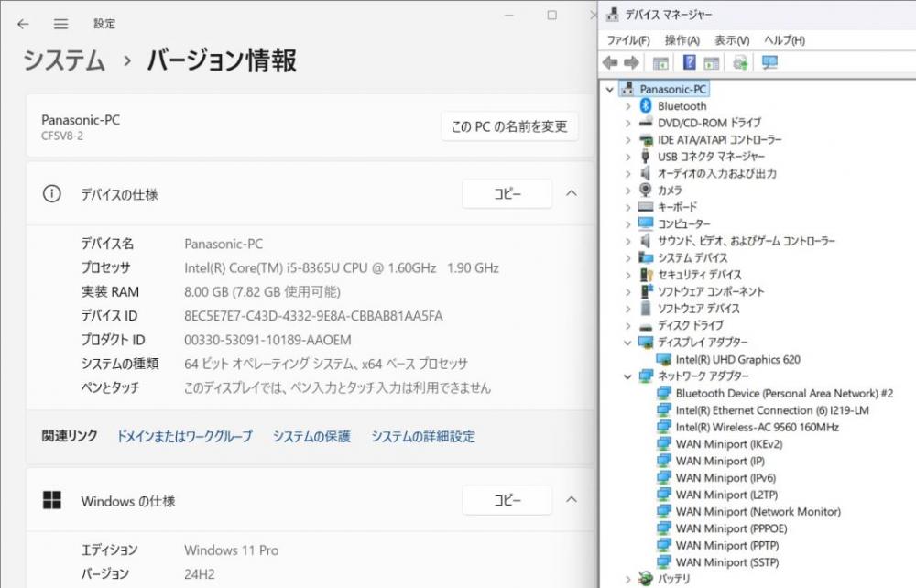Open the Settings hamburger navigation menu

pos(60,24)
